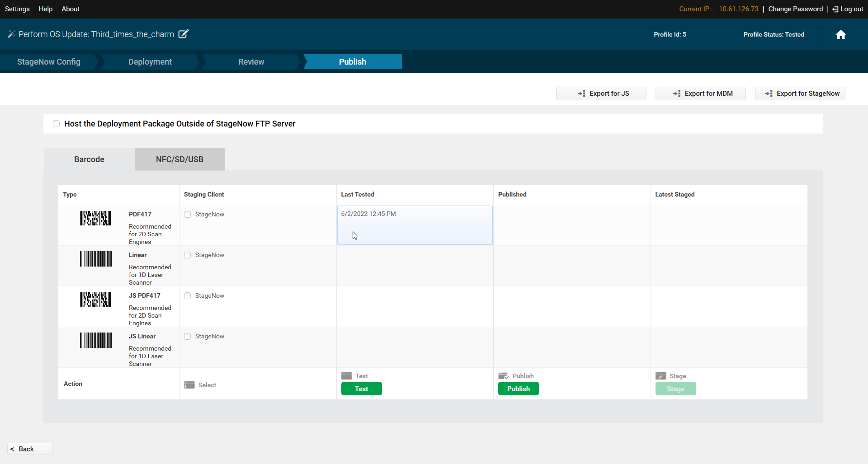Click the home icon in header
The image size is (868, 464).
pyautogui.click(x=840, y=35)
